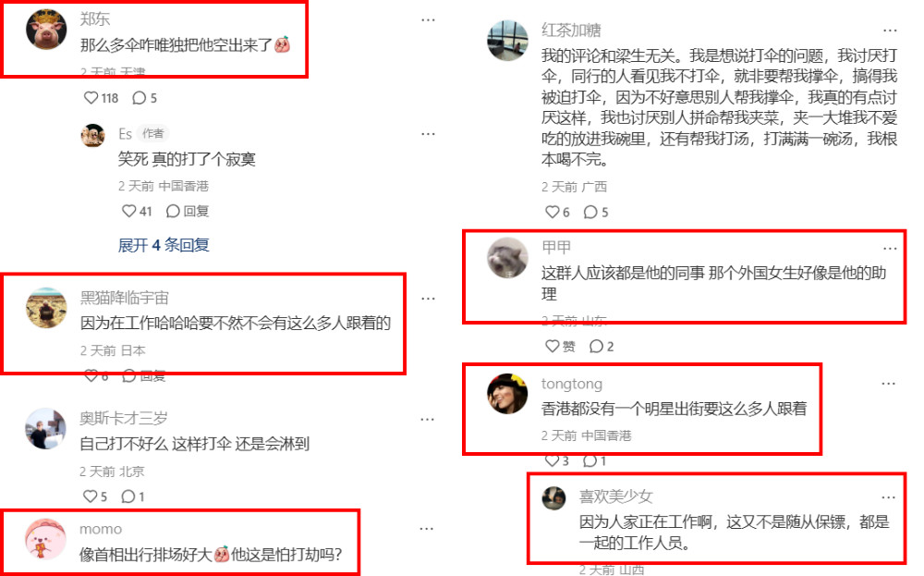This screenshot has height=576, width=924.
Task: View 5 replies on 红茶加糖's comment
Action: [596, 212]
